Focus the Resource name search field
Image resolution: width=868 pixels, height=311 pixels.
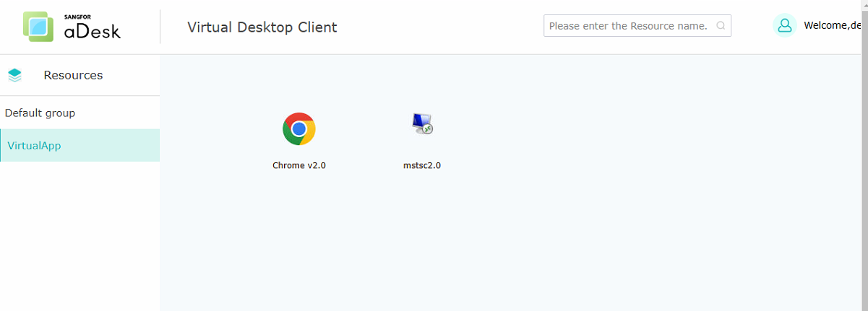point(637,26)
